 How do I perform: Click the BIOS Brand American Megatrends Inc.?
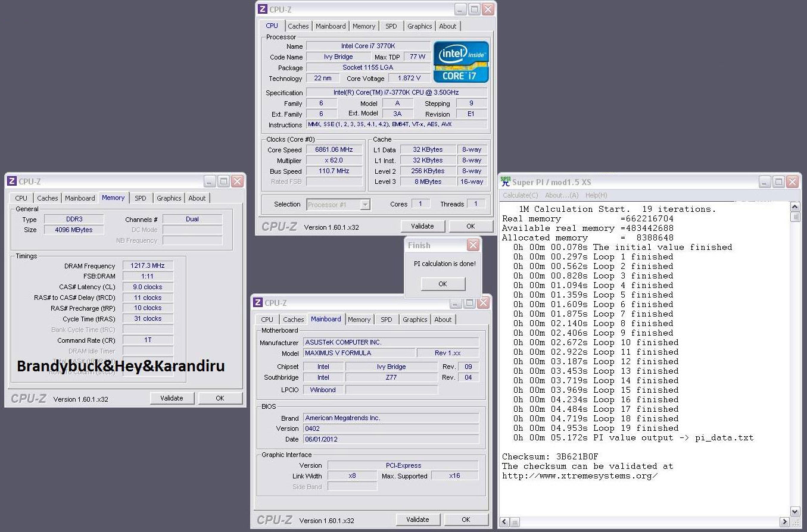[x=391, y=418]
